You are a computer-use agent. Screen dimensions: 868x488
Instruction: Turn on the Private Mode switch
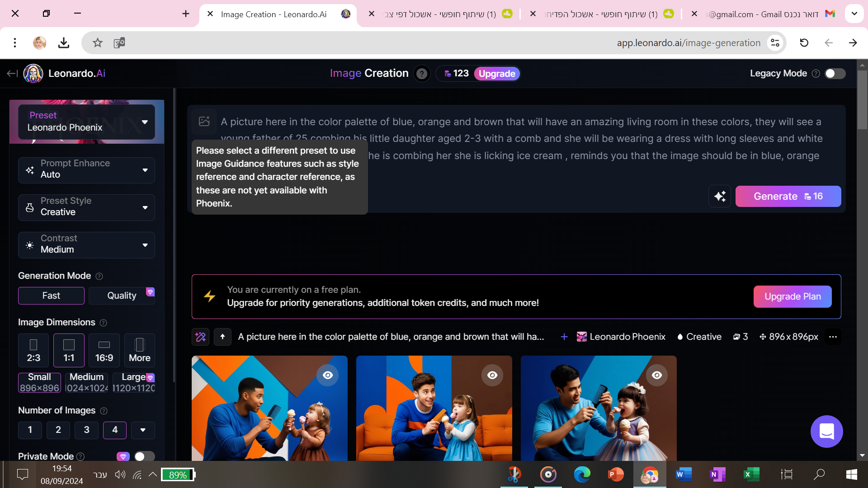[144, 456]
